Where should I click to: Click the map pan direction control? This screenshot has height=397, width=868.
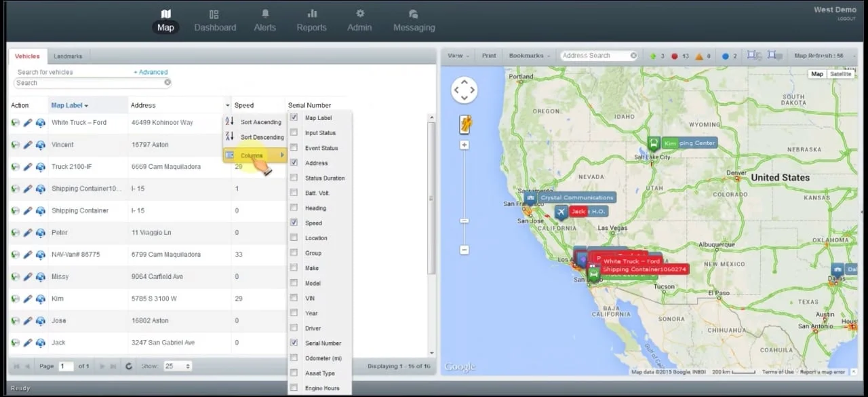point(464,90)
